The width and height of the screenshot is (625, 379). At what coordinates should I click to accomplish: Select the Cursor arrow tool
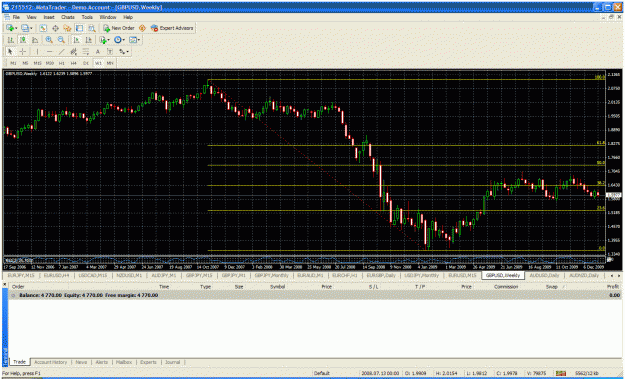coord(10,52)
